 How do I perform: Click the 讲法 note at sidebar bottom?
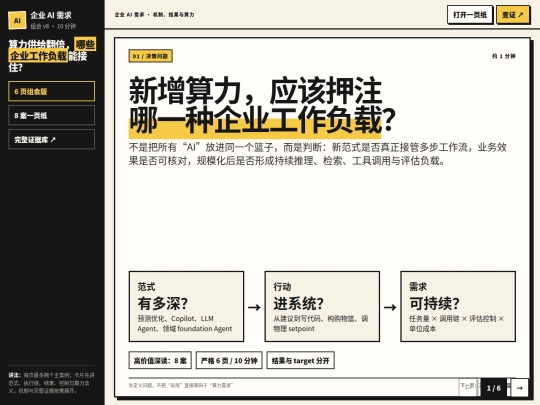(x=51, y=383)
